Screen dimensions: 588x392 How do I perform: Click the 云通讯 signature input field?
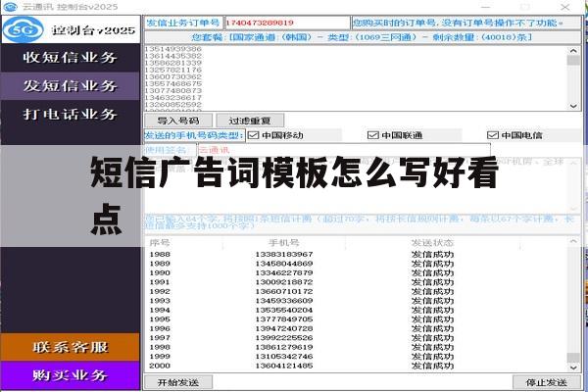tap(344, 150)
